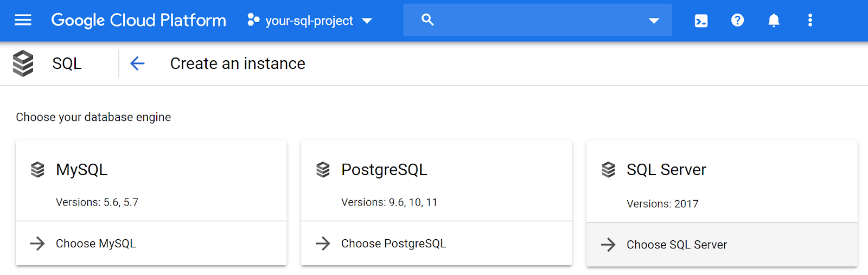The image size is (868, 275).
Task: Activate Cloud Shell terminal icon
Action: click(x=701, y=21)
